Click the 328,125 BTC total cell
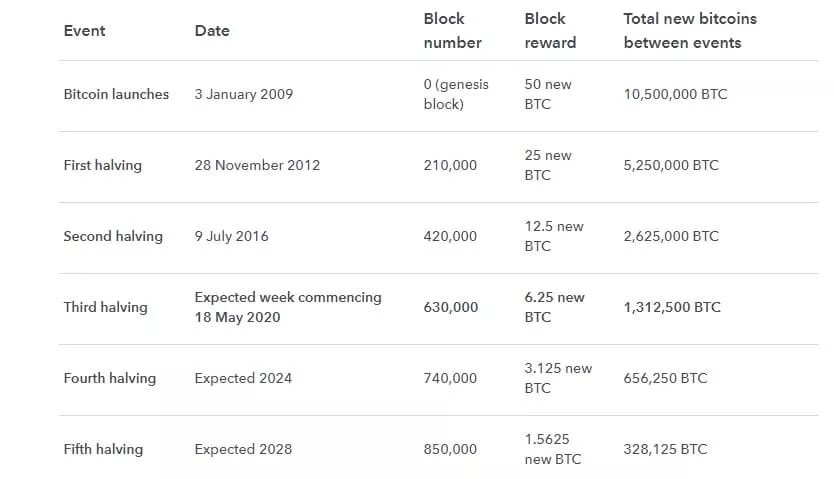The height and width of the screenshot is (479, 834). (x=665, y=449)
